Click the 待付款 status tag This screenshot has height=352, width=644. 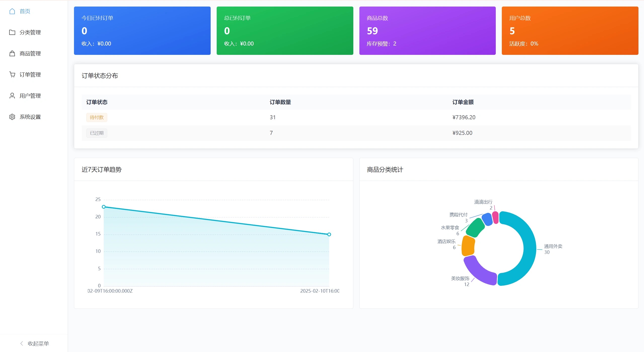tap(96, 117)
